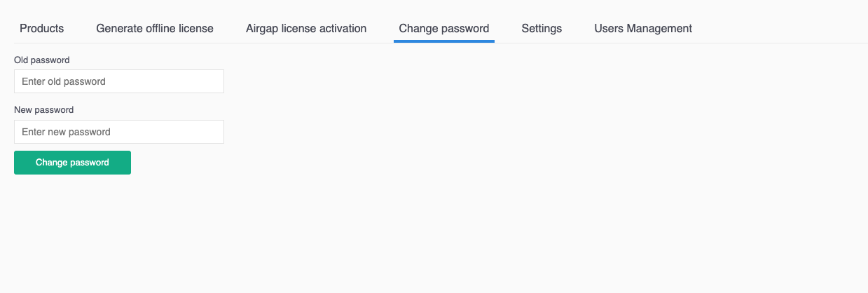Place cursor in new password input
This screenshot has height=293, width=868.
(x=119, y=132)
